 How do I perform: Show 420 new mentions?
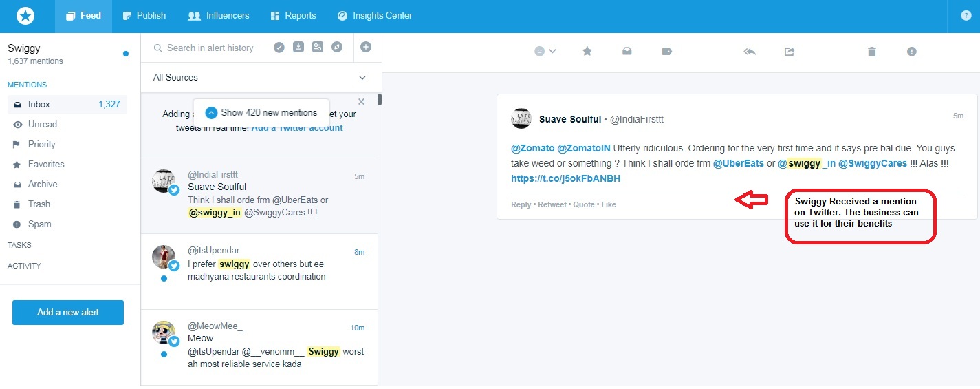[x=261, y=112]
